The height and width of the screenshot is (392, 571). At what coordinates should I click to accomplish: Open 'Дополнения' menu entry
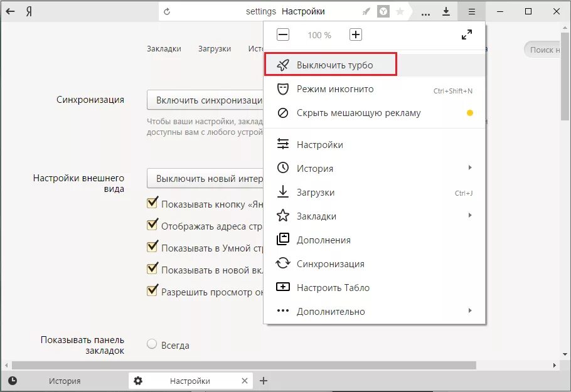point(375,240)
